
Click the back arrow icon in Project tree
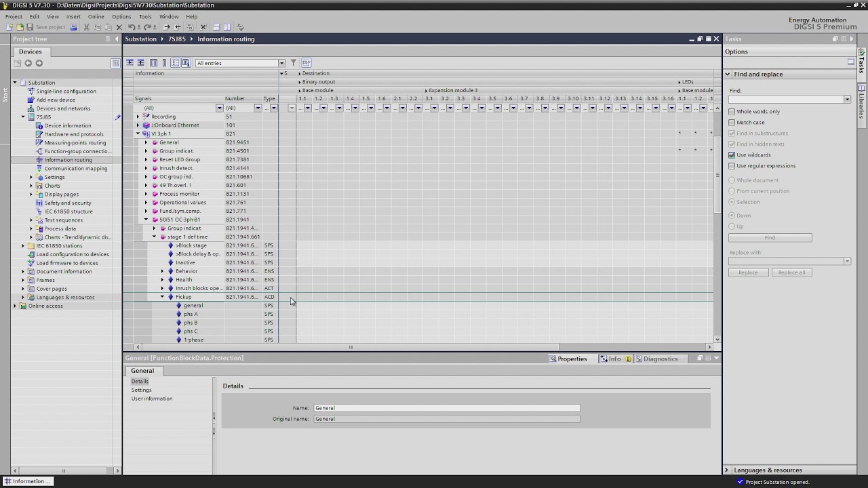pyautogui.click(x=28, y=63)
